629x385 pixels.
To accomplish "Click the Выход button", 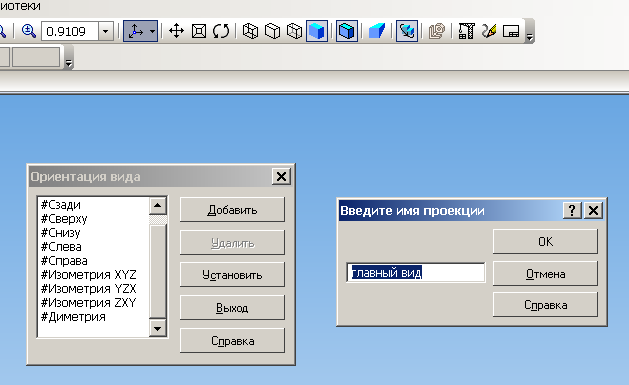I will 232,308.
